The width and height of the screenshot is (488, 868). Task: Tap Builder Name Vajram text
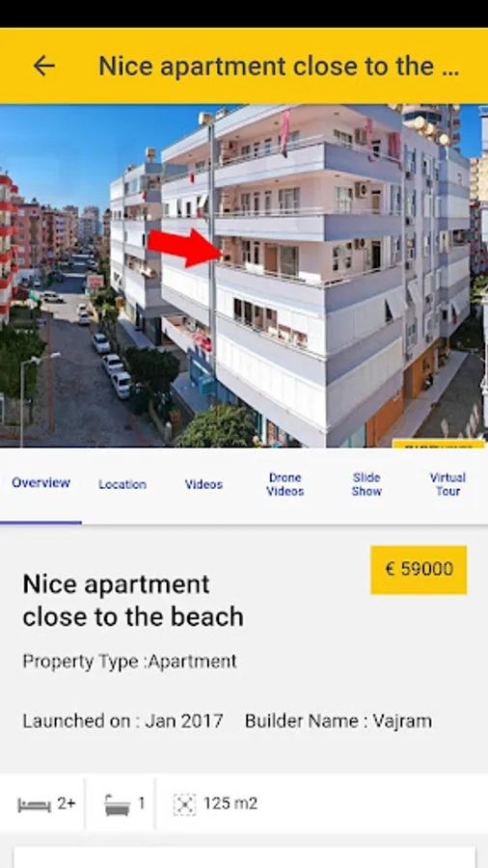[339, 720]
